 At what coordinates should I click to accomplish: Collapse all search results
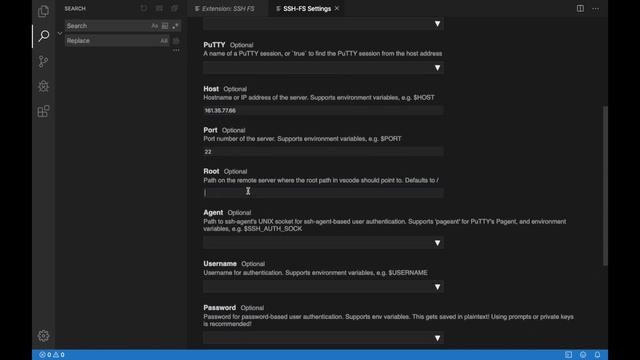tap(174, 8)
